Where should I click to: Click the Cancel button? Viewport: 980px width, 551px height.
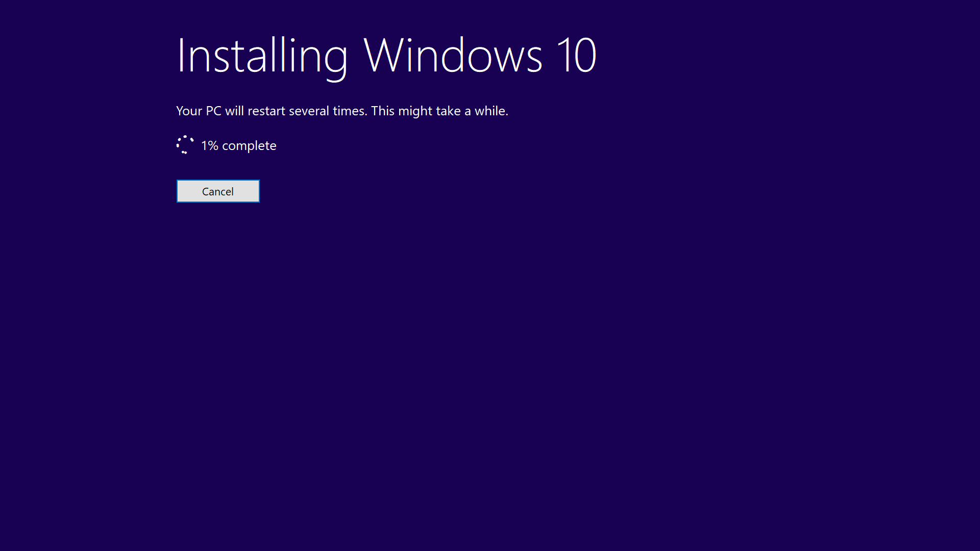pos(218,191)
